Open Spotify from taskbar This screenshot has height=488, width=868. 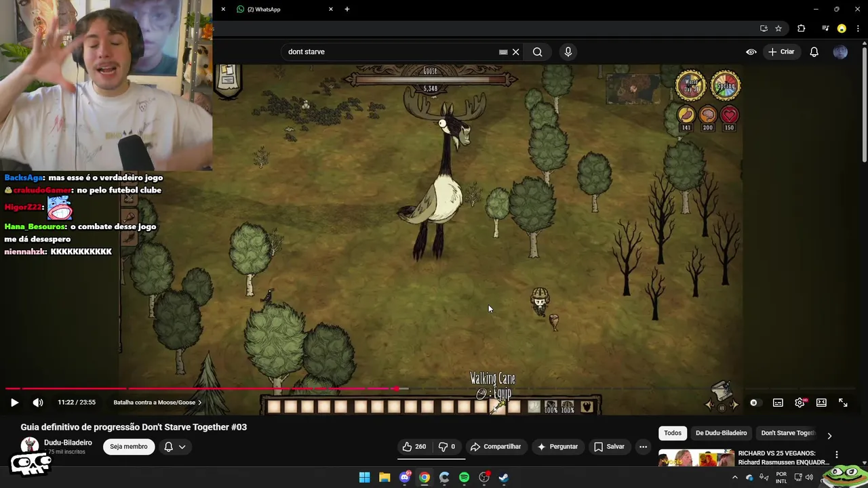coord(465,477)
